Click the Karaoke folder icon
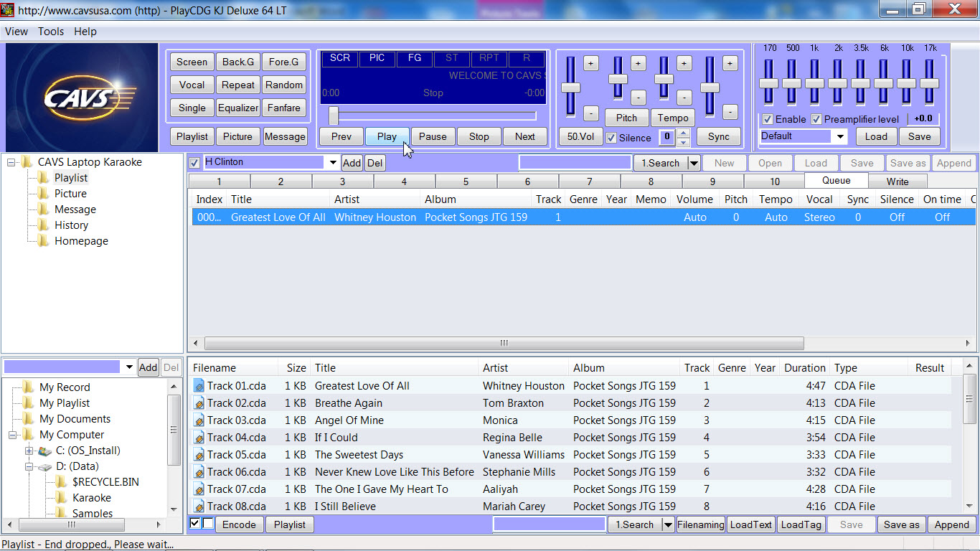This screenshot has width=980, height=551. [62, 498]
